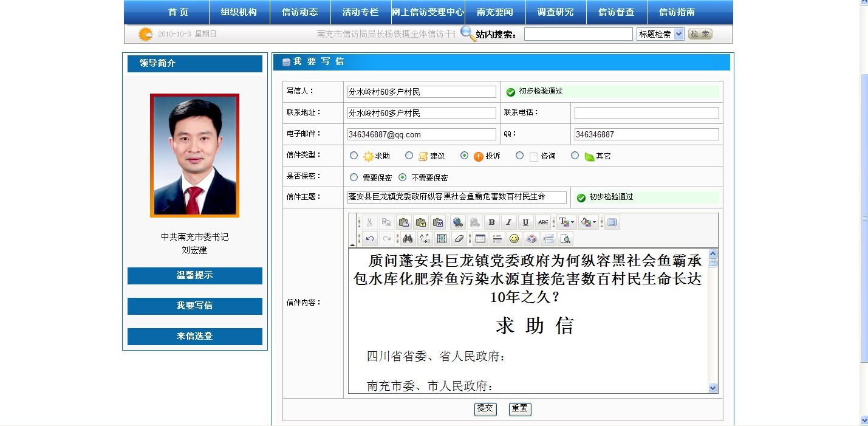Choose 需要保密 confidentiality option

[x=354, y=177]
